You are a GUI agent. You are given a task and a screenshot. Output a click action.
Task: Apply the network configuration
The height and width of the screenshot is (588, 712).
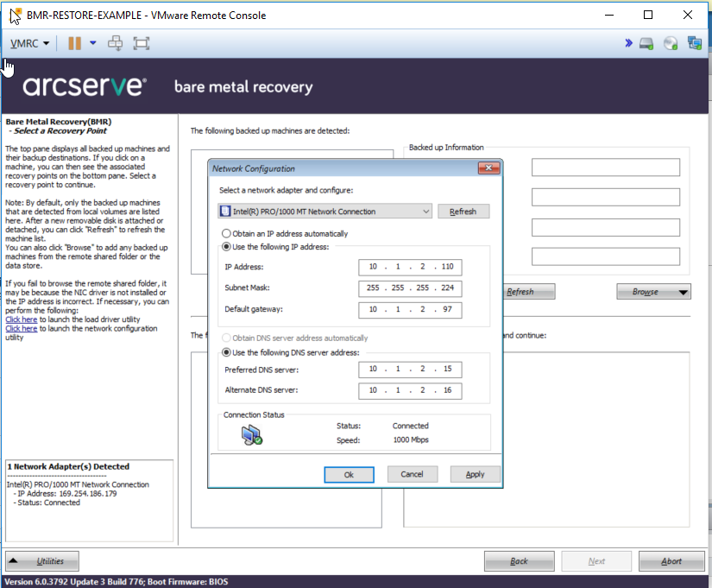click(475, 474)
